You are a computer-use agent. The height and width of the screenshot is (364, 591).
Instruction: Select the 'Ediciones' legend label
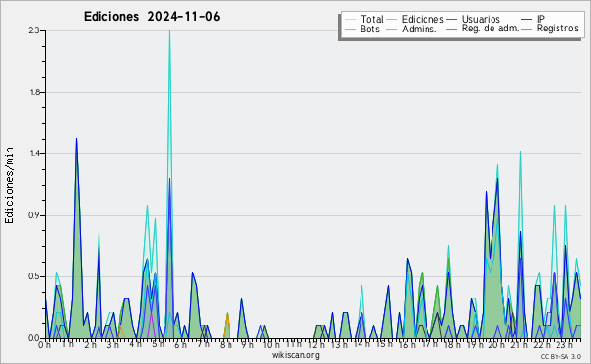point(423,19)
